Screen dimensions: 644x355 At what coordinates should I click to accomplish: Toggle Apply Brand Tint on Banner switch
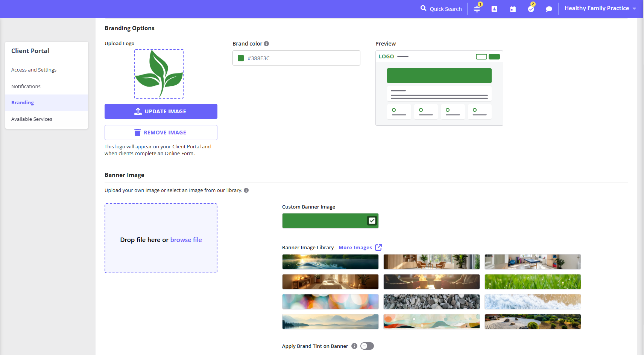pos(367,346)
